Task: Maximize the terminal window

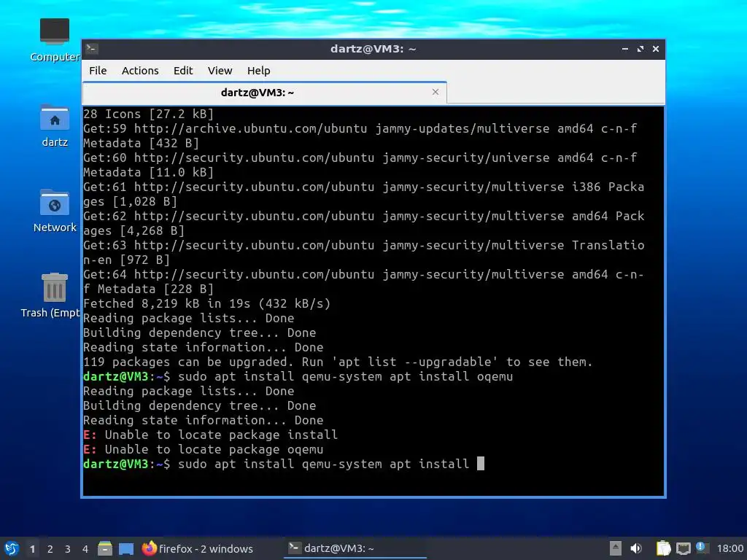Action: click(640, 49)
